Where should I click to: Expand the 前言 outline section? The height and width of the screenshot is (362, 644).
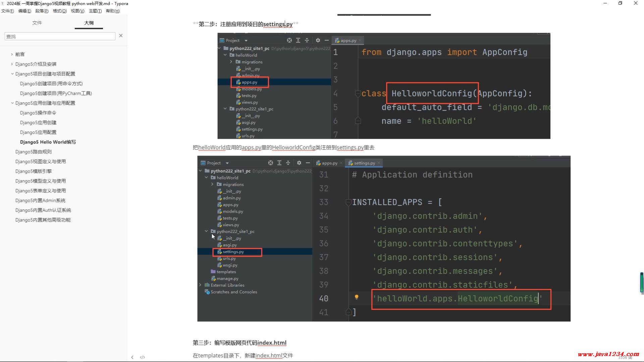(12, 54)
